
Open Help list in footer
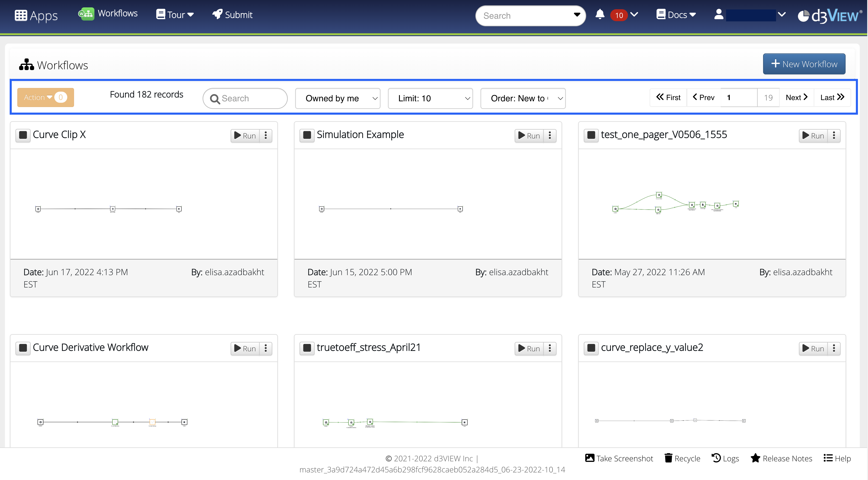837,458
